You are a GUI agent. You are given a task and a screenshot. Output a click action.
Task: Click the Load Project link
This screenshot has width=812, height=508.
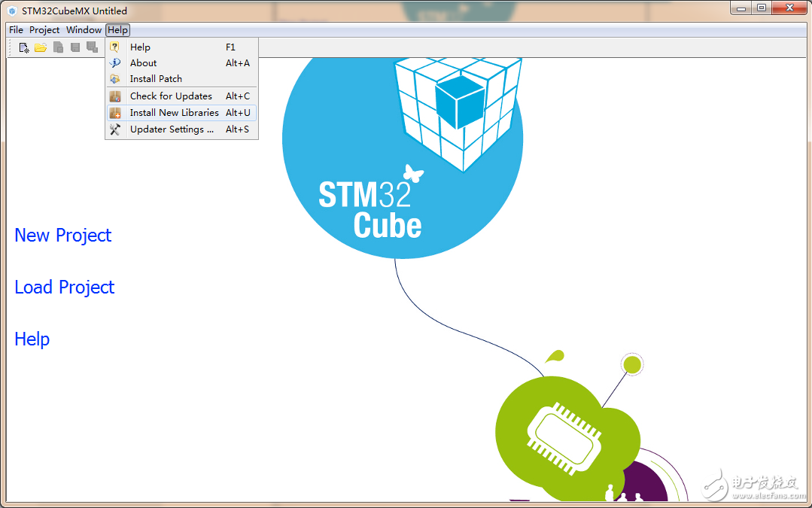[64, 287]
